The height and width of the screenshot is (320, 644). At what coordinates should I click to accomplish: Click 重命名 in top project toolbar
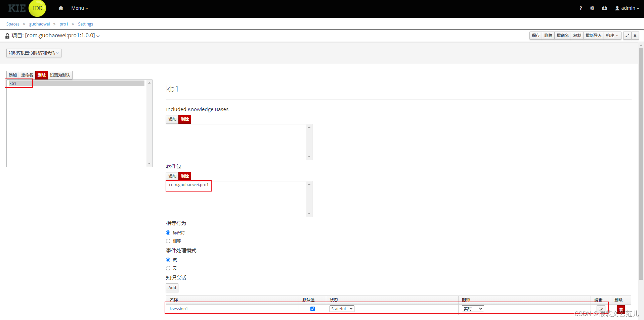pyautogui.click(x=563, y=36)
